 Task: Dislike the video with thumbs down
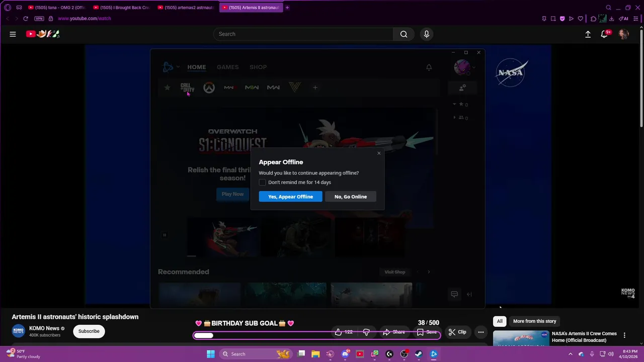pyautogui.click(x=366, y=332)
